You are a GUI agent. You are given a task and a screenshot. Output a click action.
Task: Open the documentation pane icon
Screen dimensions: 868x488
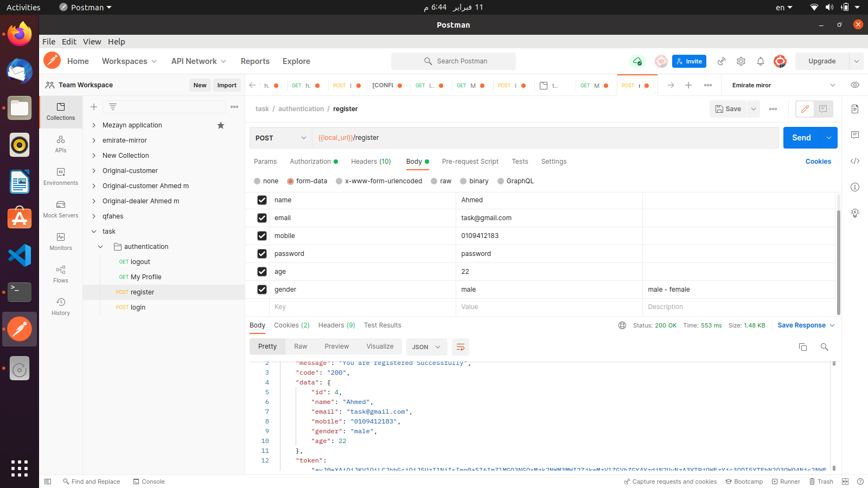coord(855,109)
